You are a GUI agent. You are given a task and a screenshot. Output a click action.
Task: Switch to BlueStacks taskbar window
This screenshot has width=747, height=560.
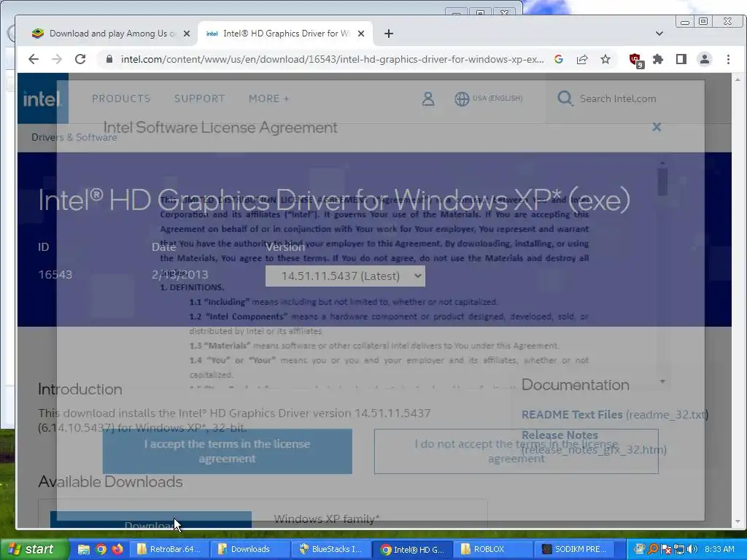331,549
